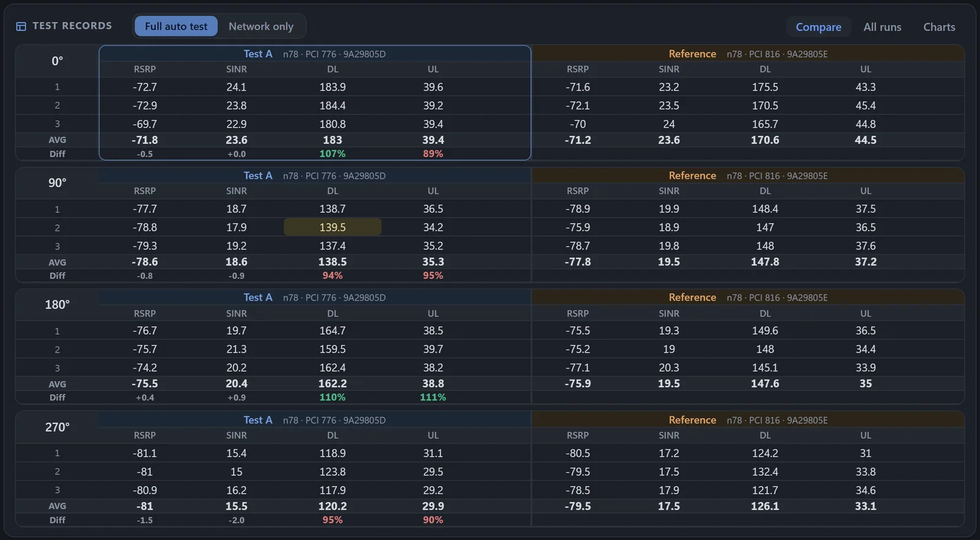Click Test A DL value 164.7
Screen dimensions: 980x540
click(x=333, y=330)
